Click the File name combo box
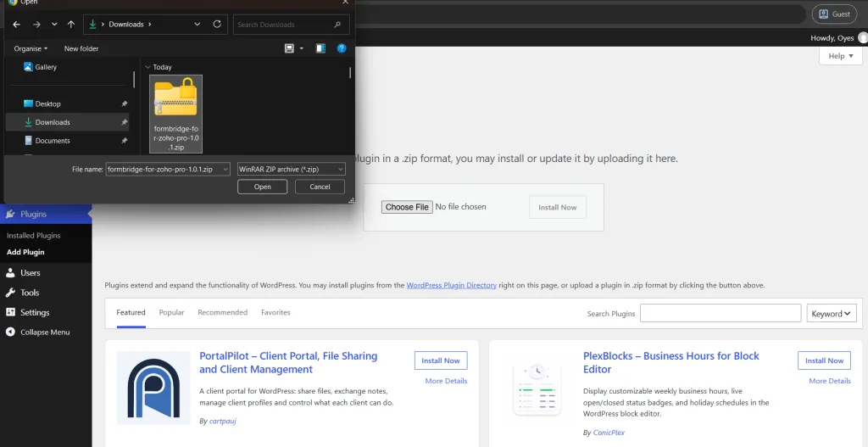The width and height of the screenshot is (868, 447). coord(168,170)
